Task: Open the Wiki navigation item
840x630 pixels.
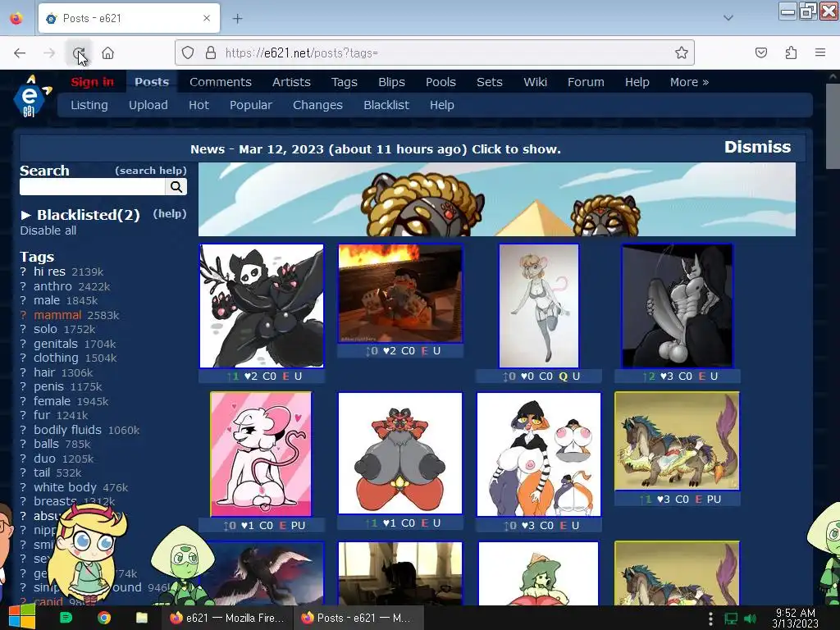Action: [535, 82]
